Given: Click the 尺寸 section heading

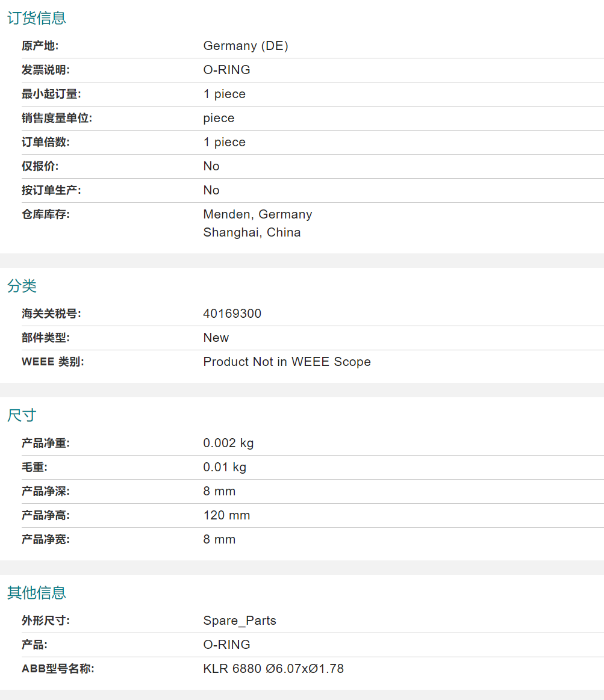Looking at the screenshot, I should (x=22, y=415).
